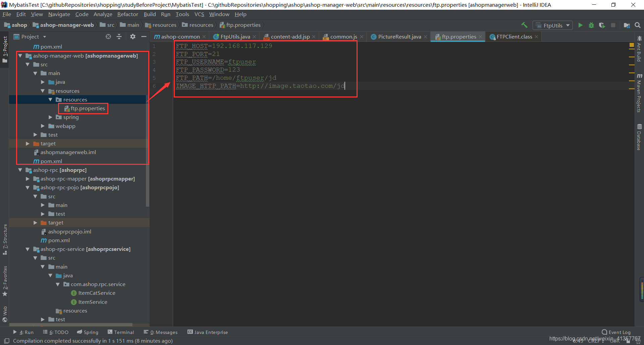The width and height of the screenshot is (644, 345).
Task: Open the Database side panel
Action: [639, 137]
